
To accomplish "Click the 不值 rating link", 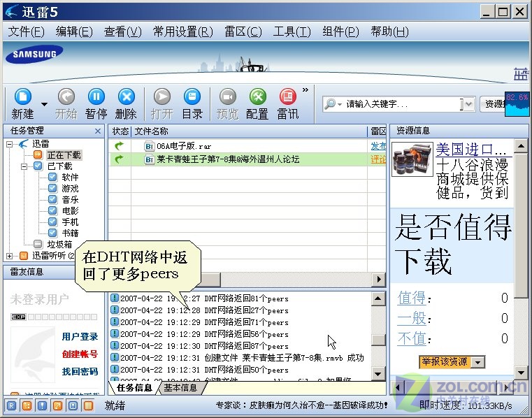I will pos(412,338).
